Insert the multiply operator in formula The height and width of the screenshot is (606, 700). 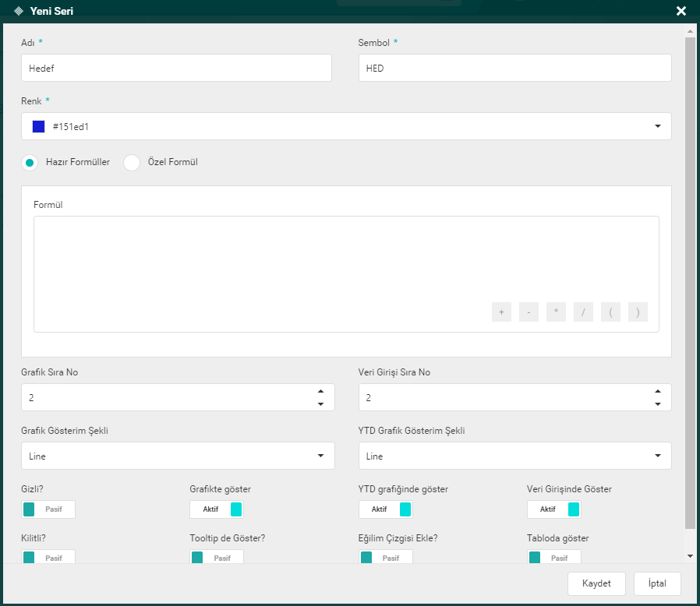[x=556, y=312]
